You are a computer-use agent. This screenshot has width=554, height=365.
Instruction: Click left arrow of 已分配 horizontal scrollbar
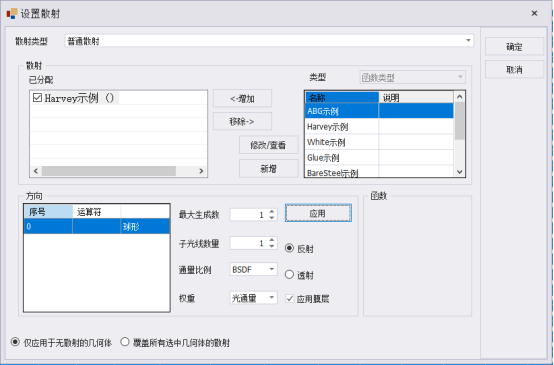coord(36,171)
